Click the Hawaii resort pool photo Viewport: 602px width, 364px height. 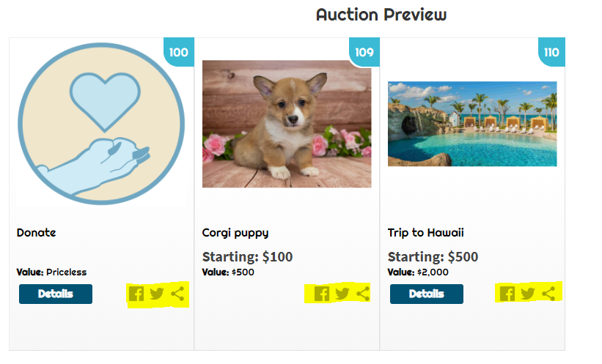coord(472,124)
